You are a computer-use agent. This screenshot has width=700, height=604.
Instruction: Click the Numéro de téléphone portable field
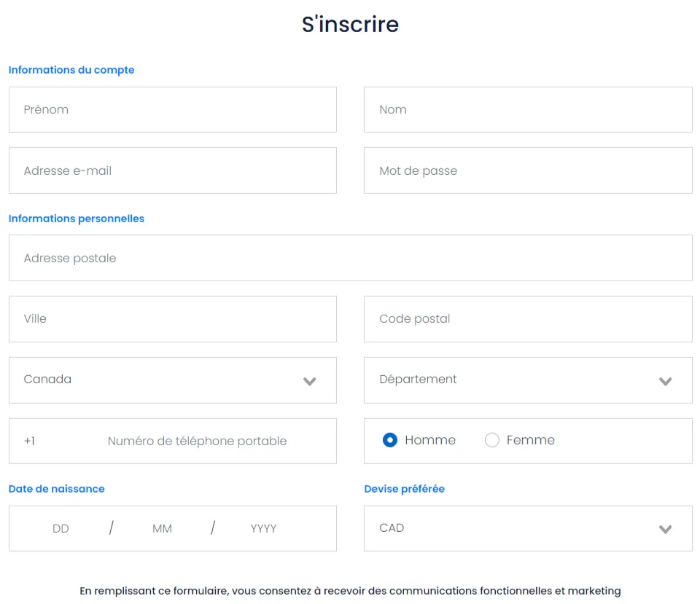pos(197,441)
